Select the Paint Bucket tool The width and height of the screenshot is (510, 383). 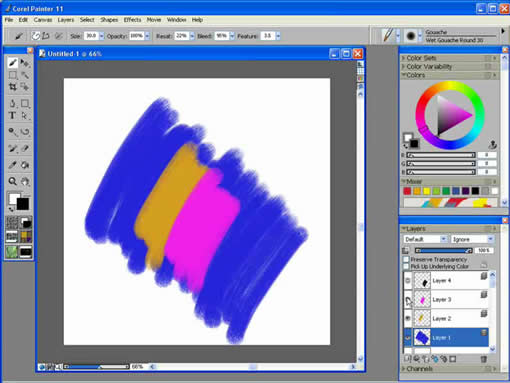coord(25,165)
